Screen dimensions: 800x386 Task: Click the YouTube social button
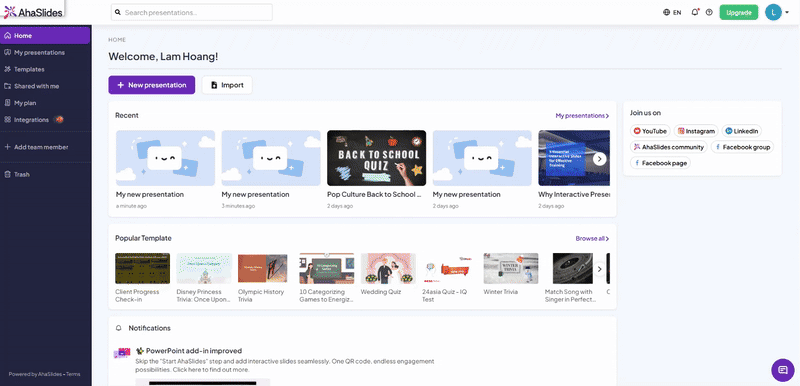(650, 131)
